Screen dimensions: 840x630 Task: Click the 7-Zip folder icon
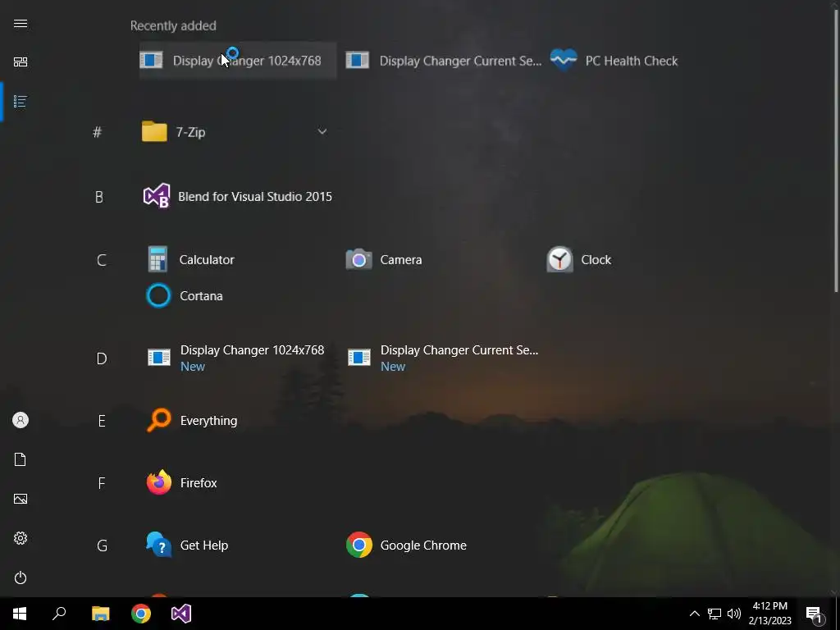tap(154, 131)
